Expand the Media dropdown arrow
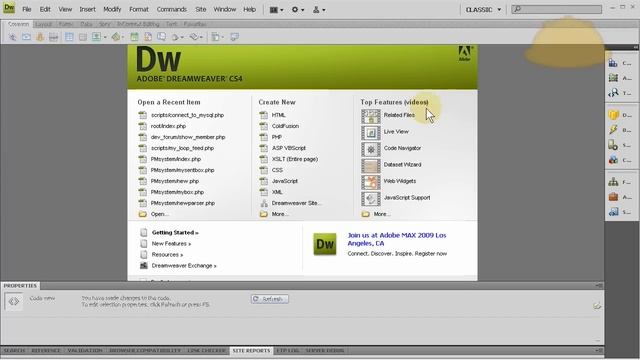640x360 pixels. (123, 38)
